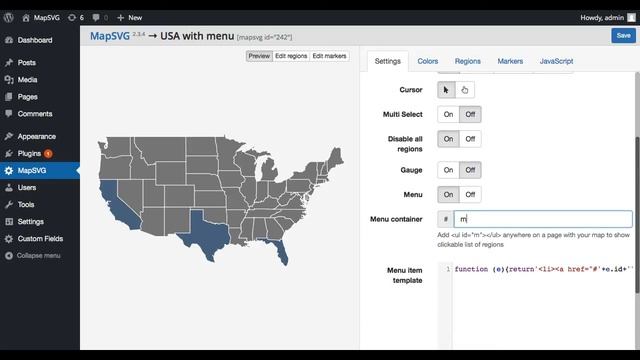Switch to the Markers tab
The width and height of the screenshot is (640, 360).
[510, 61]
